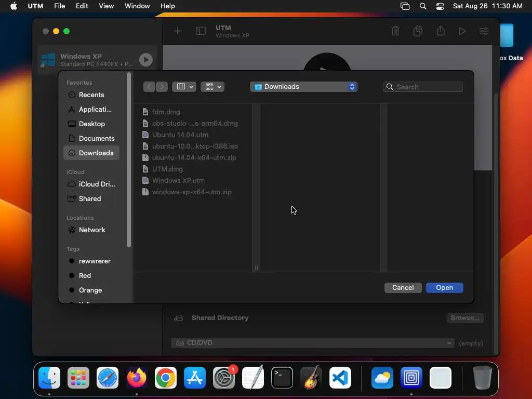This screenshot has width=532, height=399.
Task: Click the clone VM icon in UTM toolbar
Action: point(418,31)
